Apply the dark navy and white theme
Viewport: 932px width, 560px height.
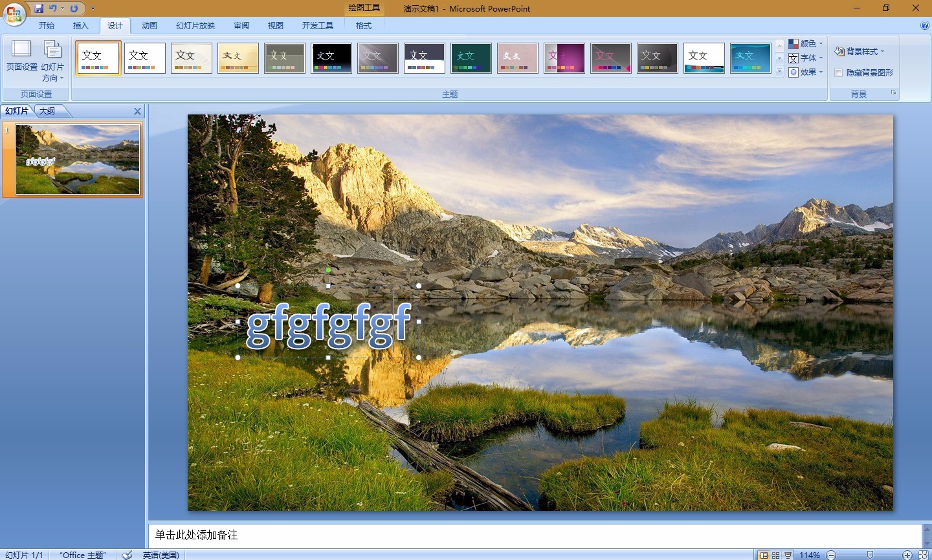[x=425, y=58]
